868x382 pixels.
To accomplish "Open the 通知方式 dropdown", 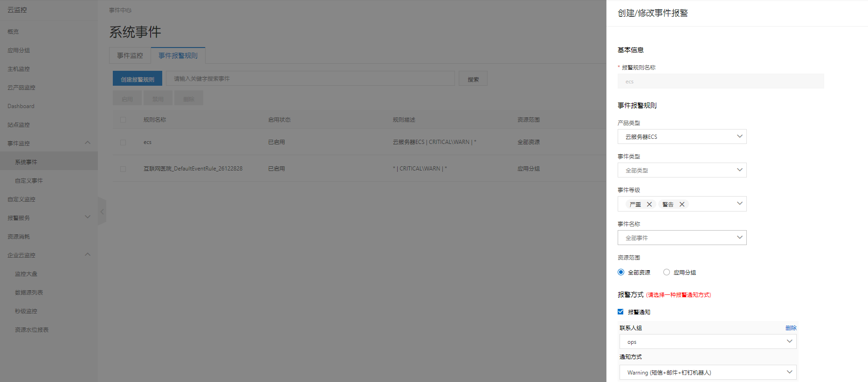I will (707, 372).
